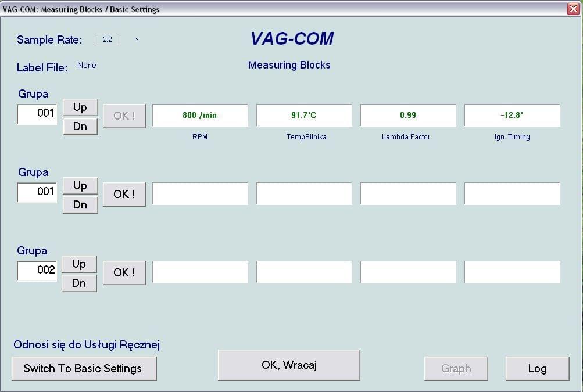Click Sample Rate value 2.2
583x392 pixels.
(x=108, y=39)
